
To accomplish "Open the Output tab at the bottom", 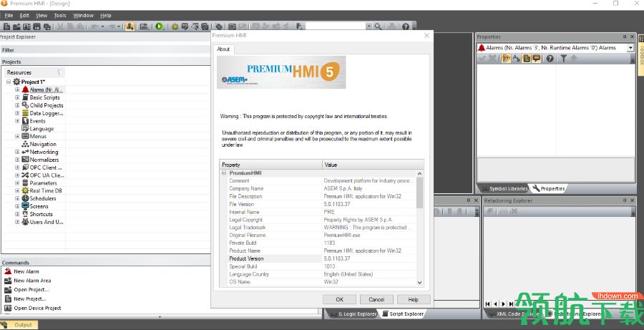I will (19, 325).
